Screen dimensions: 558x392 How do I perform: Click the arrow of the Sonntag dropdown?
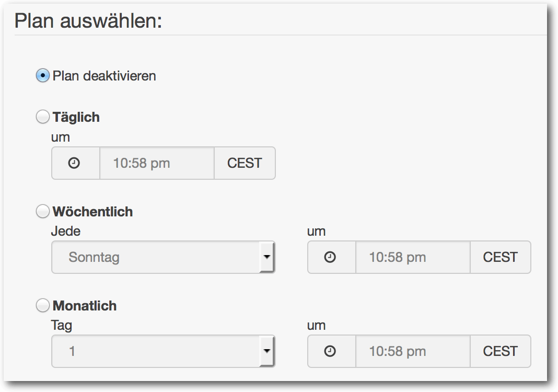click(267, 257)
